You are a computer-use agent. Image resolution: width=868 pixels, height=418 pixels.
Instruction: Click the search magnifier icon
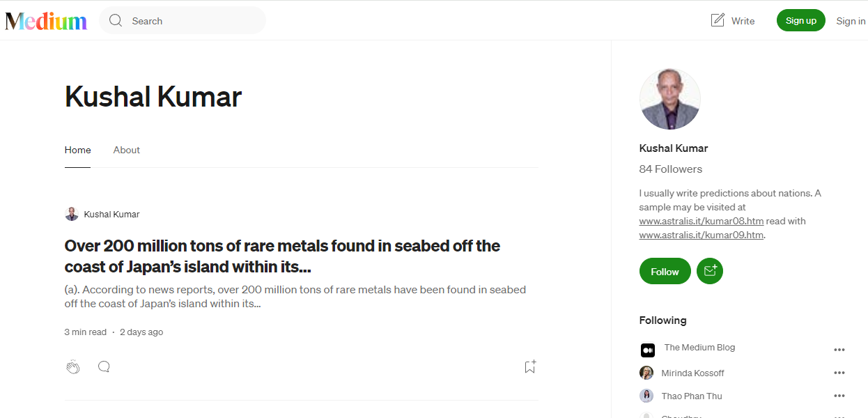[116, 21]
